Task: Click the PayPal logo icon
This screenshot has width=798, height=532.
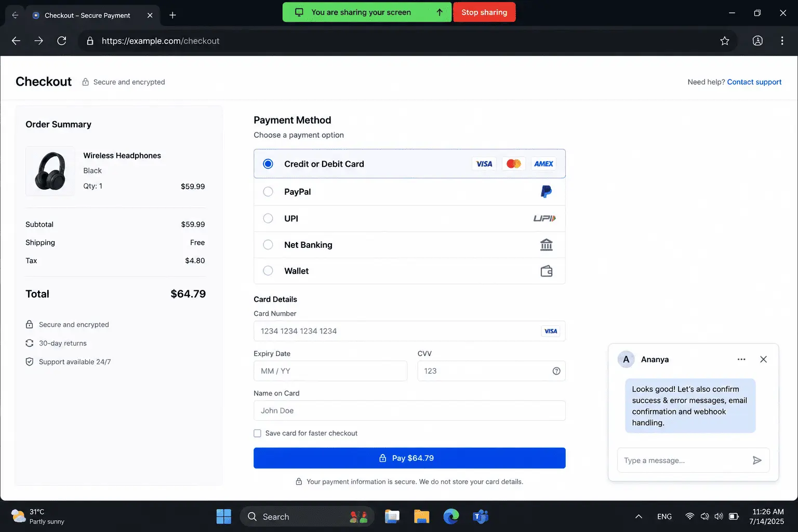Action: click(546, 192)
